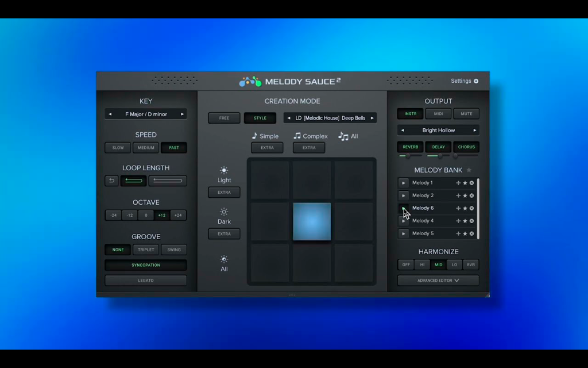Enable the Legato groove option

146,281
